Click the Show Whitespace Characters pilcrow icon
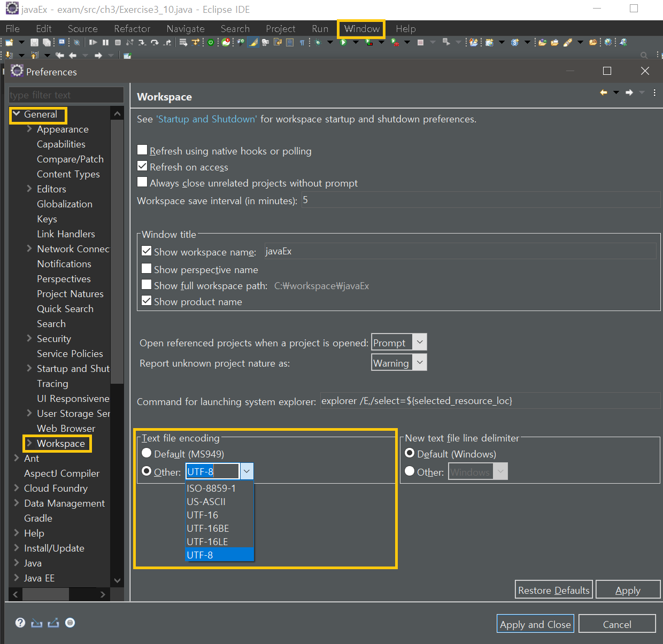Viewport: 663px width, 644px height. [302, 42]
